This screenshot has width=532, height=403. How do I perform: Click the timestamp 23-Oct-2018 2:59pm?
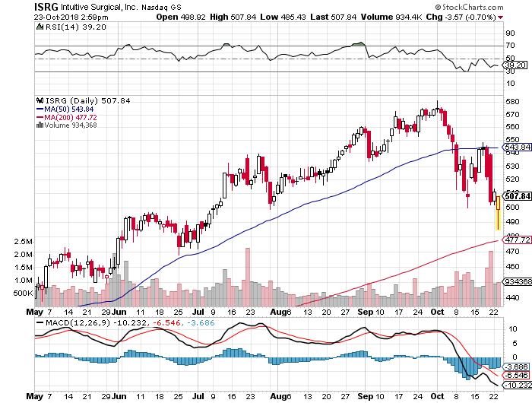pos(71,17)
